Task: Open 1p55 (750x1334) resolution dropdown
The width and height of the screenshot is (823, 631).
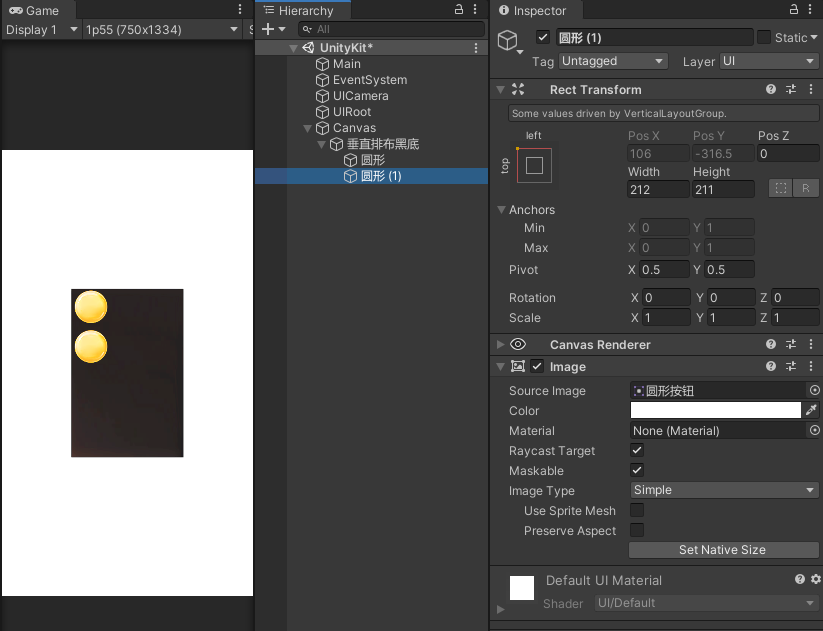Action: [x=162, y=30]
